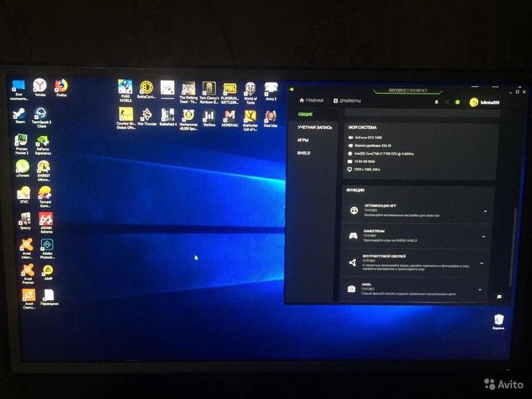Select the Warhammer 40,000 shortcut
This screenshot has width=532, height=399.
(x=188, y=120)
